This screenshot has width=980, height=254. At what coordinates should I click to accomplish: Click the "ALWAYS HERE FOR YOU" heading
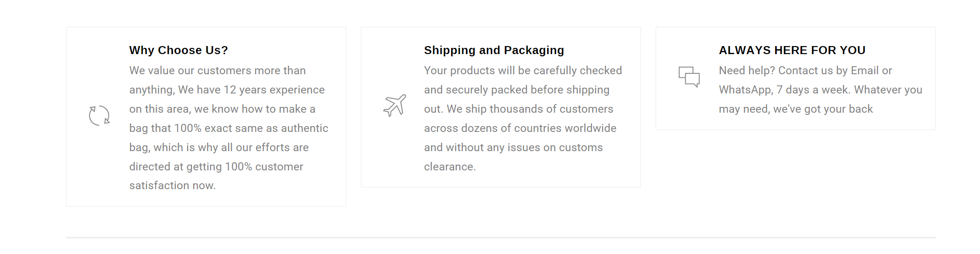coord(792,50)
